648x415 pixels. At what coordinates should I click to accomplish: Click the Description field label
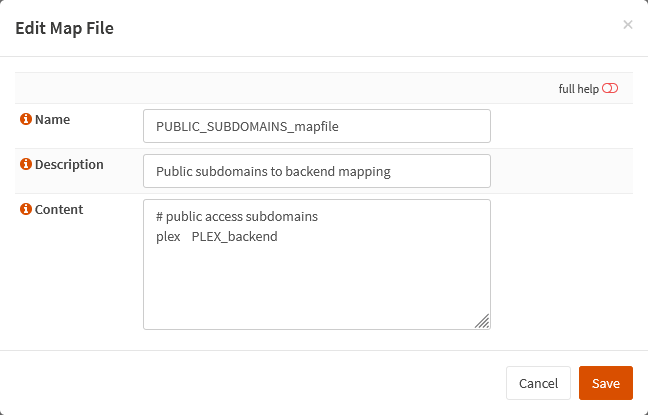click(x=69, y=165)
